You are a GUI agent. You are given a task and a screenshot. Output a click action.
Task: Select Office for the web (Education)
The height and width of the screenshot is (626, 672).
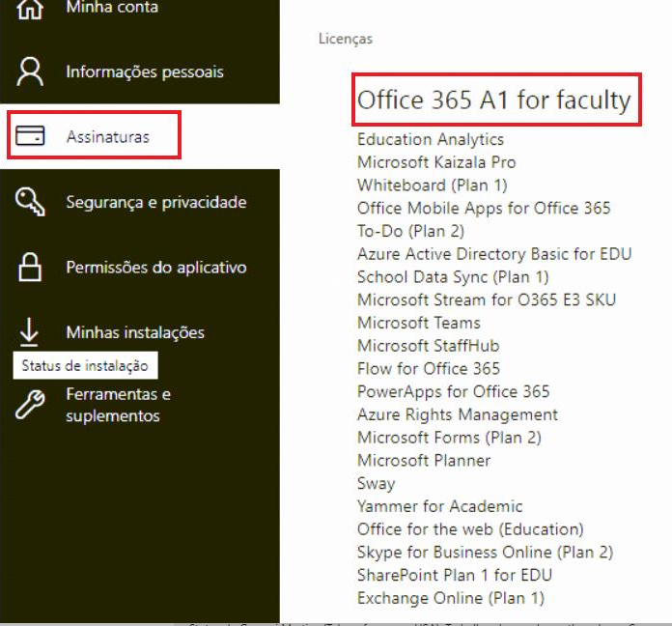[x=470, y=529]
